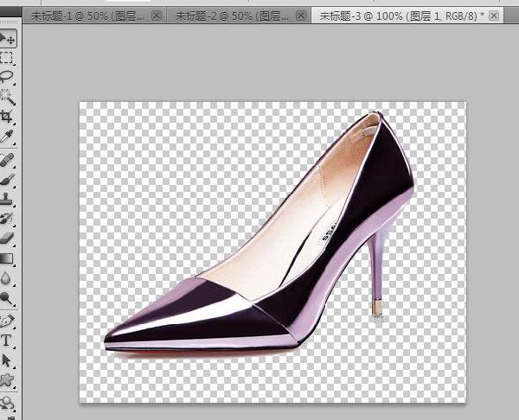The image size is (519, 420).
Task: Close the 未标题-1 document tab
Action: pos(156,16)
